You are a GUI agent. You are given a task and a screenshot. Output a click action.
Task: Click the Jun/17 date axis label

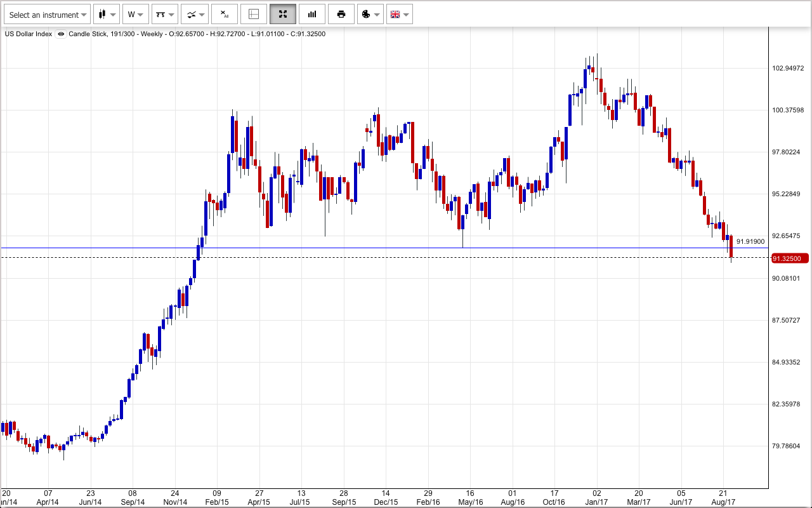pyautogui.click(x=681, y=502)
